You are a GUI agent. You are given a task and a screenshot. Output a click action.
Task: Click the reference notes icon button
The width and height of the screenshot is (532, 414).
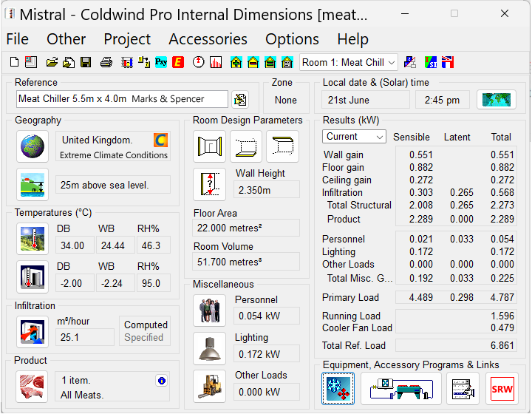click(240, 99)
